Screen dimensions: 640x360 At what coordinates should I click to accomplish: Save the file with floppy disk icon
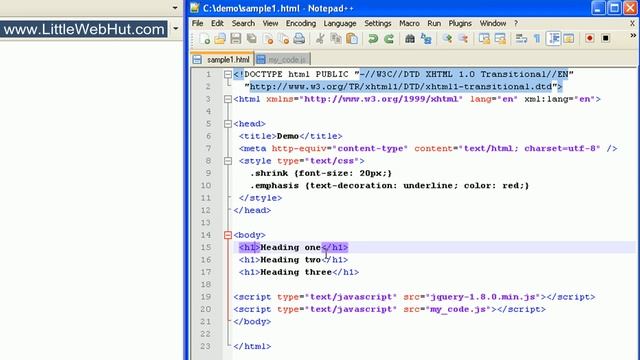point(236,39)
